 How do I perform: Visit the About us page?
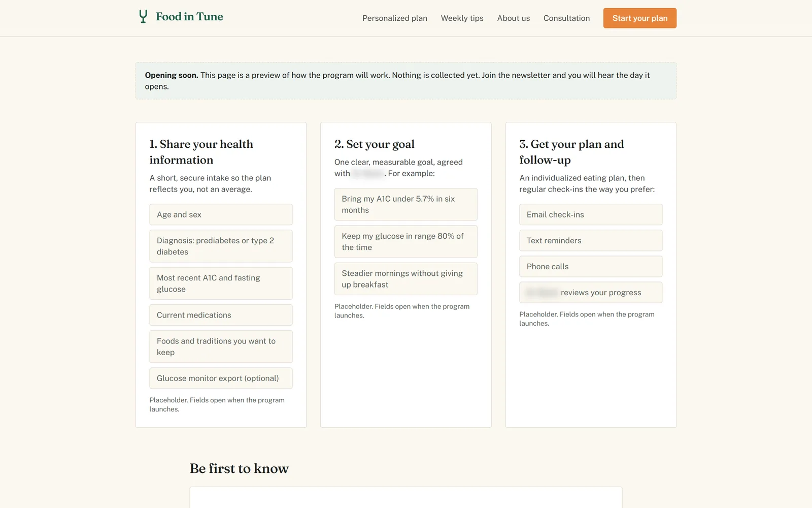point(514,18)
